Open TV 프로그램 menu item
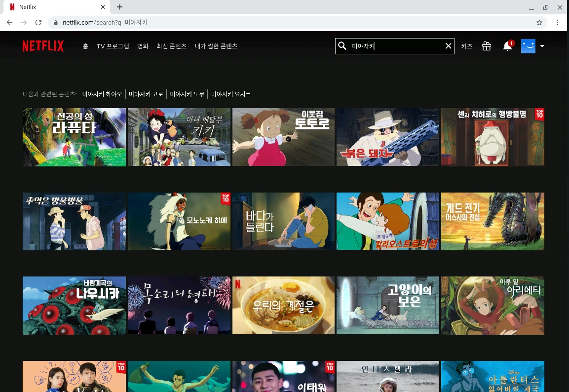 pos(113,46)
